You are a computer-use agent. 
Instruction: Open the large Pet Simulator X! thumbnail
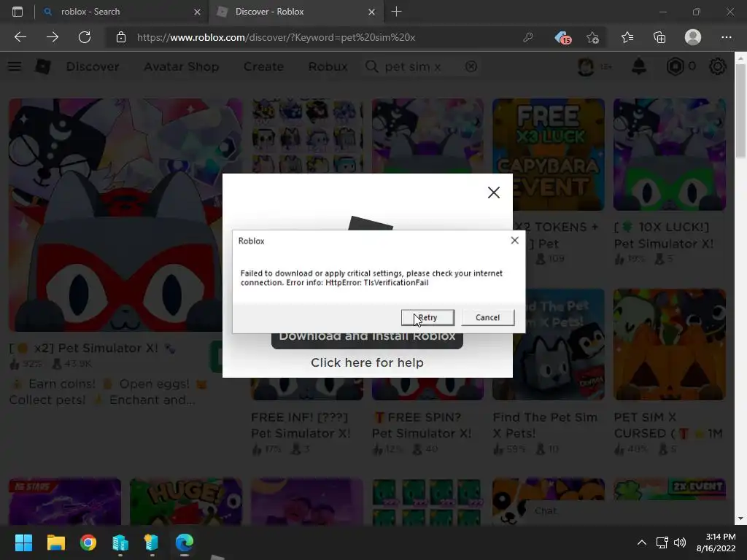[125, 215]
